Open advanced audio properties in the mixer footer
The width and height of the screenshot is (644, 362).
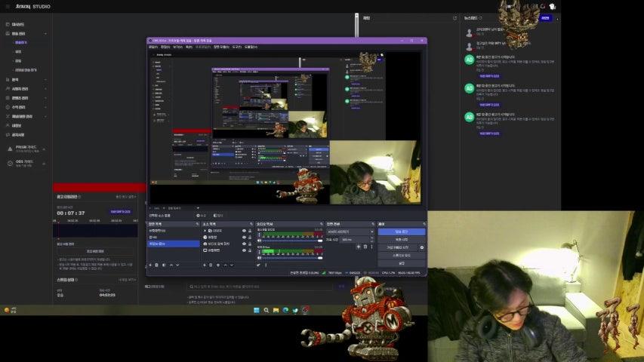(x=259, y=265)
